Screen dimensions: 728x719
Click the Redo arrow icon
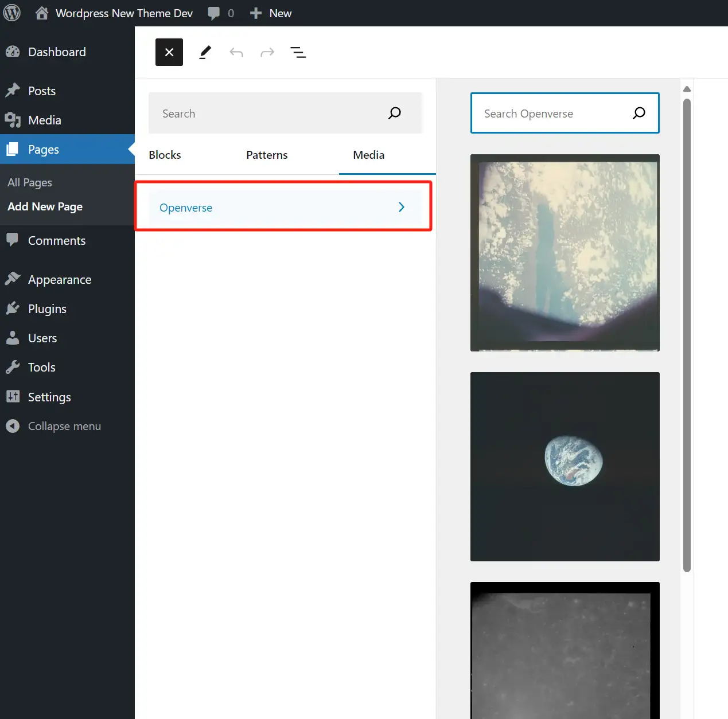267,53
